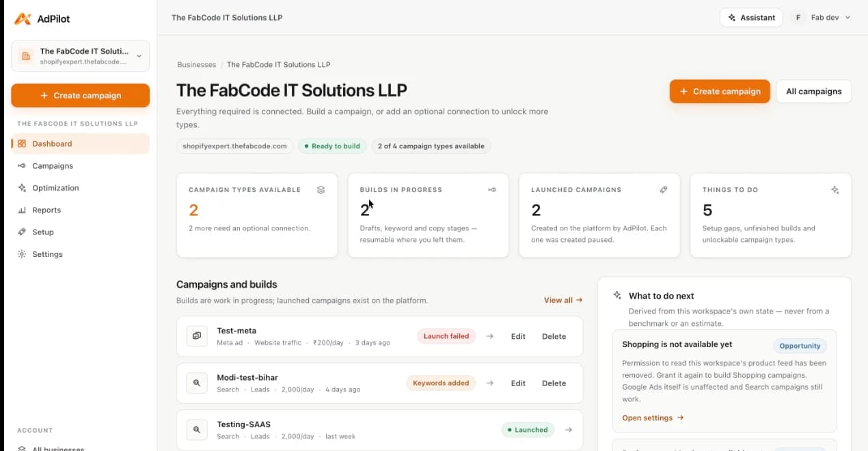Open the Testing-SAAS campaign name

click(x=244, y=424)
